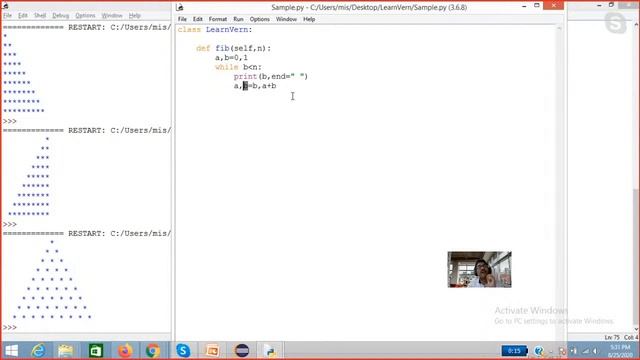Click the Ln 75 status bar indicator
Screen dimensions: 640x360
tap(612, 338)
